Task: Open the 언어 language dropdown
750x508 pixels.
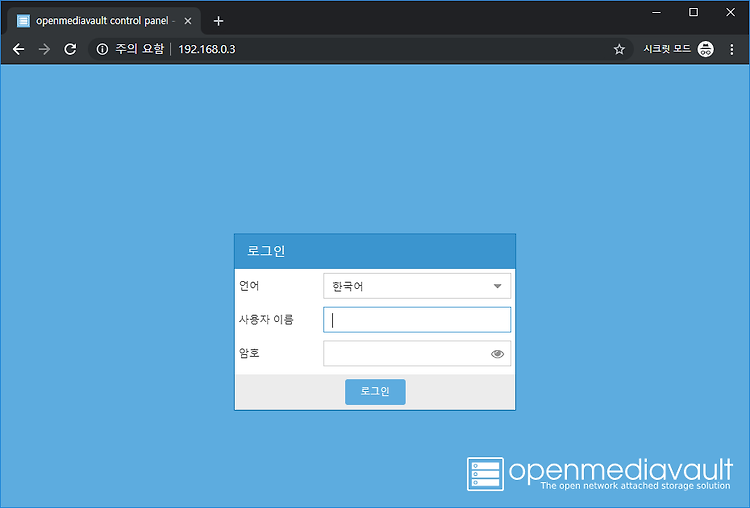Action: point(417,286)
